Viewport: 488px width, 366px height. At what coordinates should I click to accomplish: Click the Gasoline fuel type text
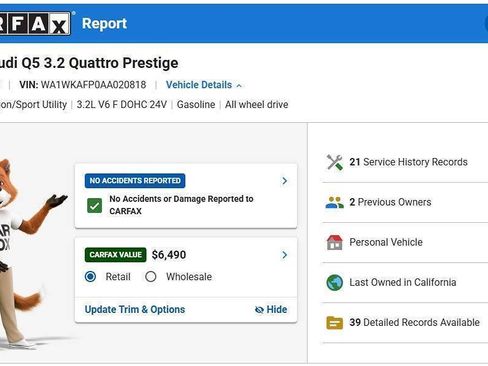(x=196, y=105)
